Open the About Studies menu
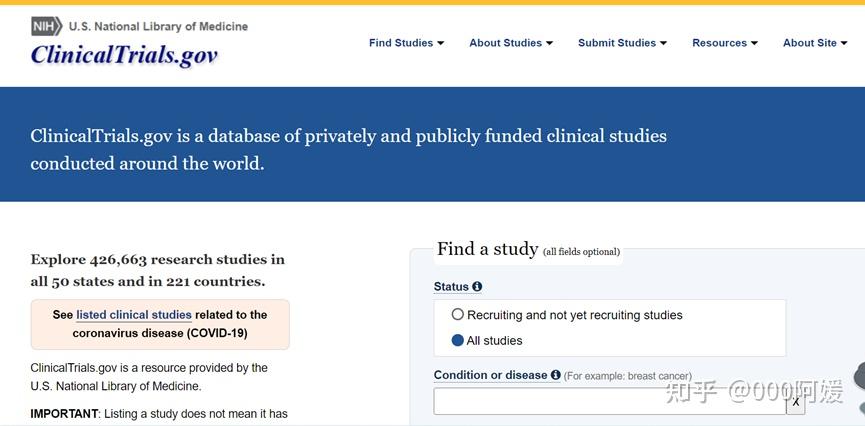The height and width of the screenshot is (426, 865). pyautogui.click(x=510, y=43)
